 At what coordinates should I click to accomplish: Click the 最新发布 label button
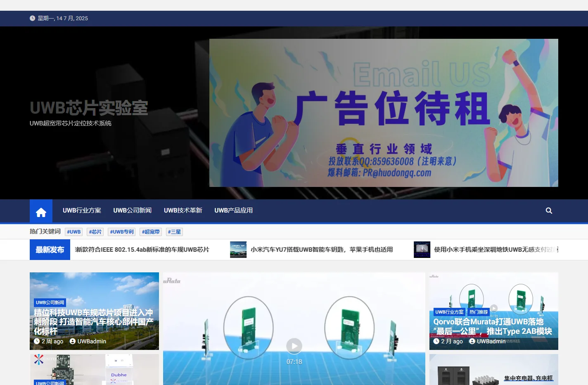50,250
